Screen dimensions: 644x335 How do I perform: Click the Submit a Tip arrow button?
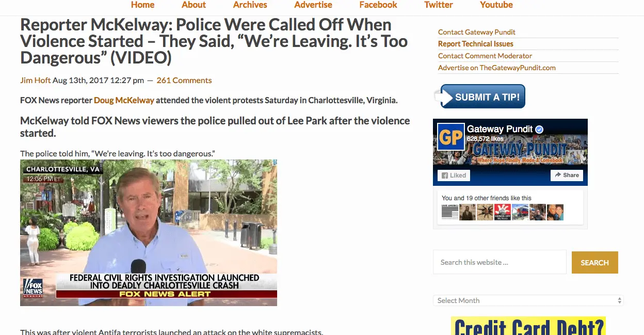480,97
